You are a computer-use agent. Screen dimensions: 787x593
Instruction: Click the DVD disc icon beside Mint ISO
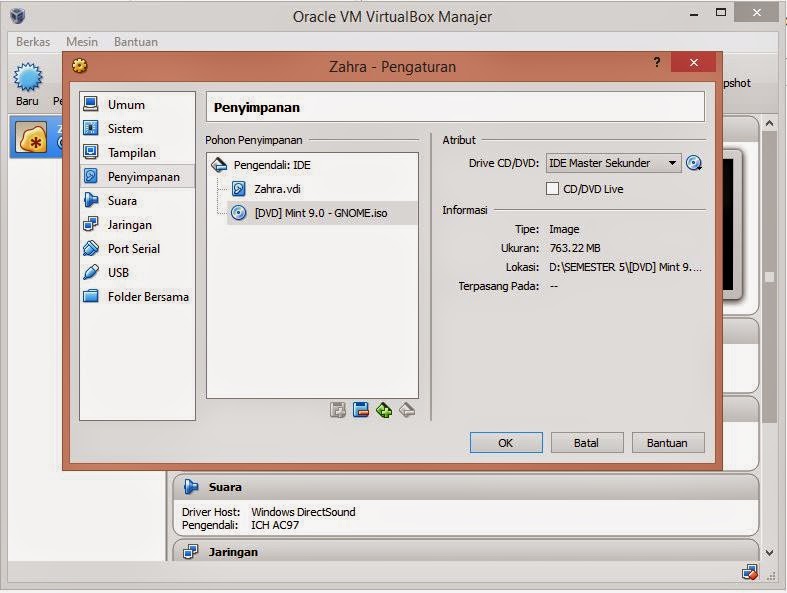239,213
